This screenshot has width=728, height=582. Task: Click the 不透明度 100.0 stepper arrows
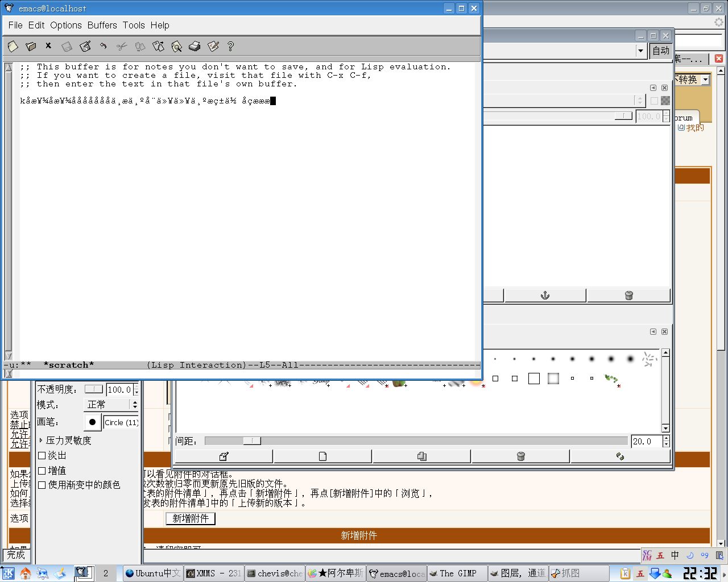136,389
